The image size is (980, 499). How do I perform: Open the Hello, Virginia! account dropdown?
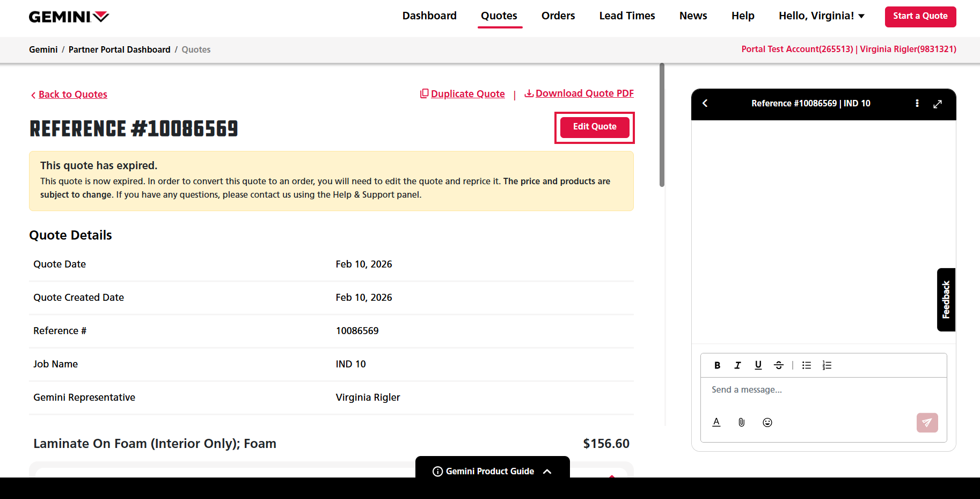(821, 16)
